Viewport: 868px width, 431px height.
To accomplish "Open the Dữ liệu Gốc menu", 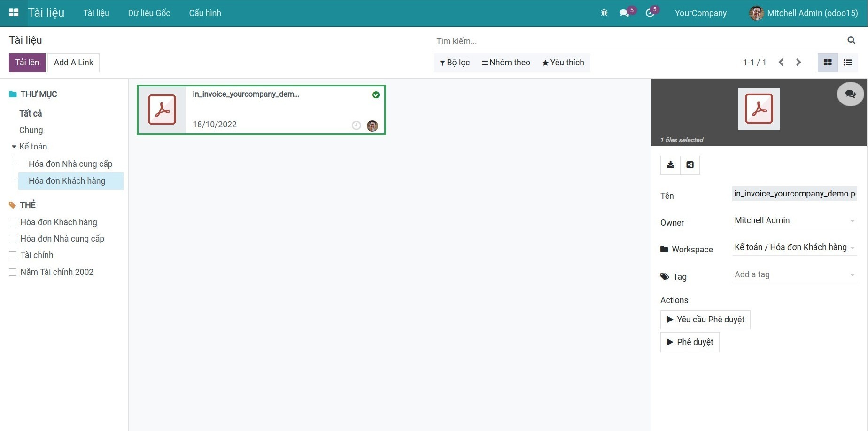I will tap(149, 13).
